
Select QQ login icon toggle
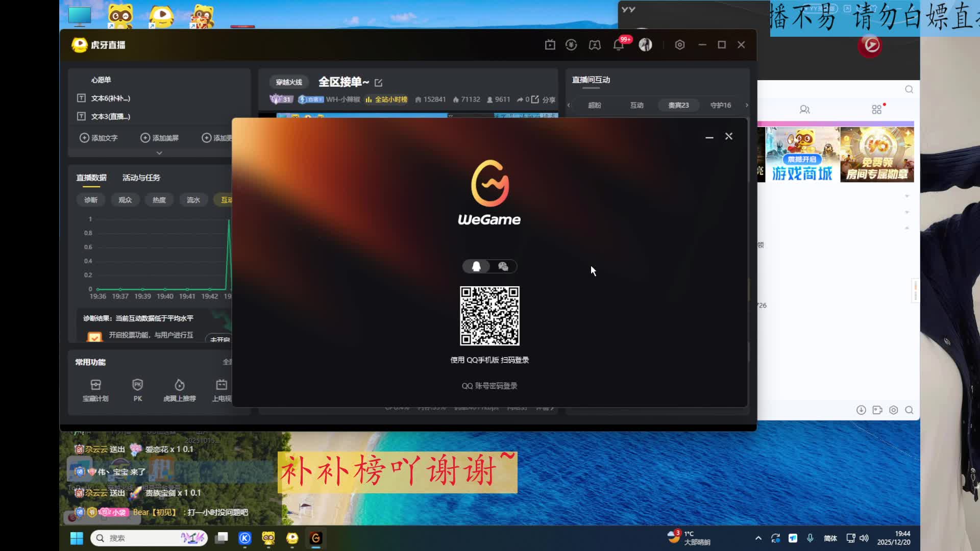pyautogui.click(x=476, y=266)
